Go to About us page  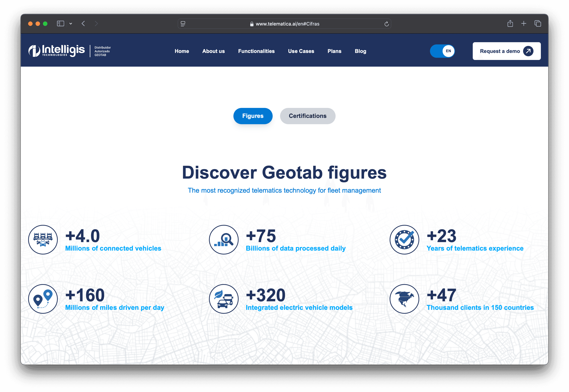point(213,51)
